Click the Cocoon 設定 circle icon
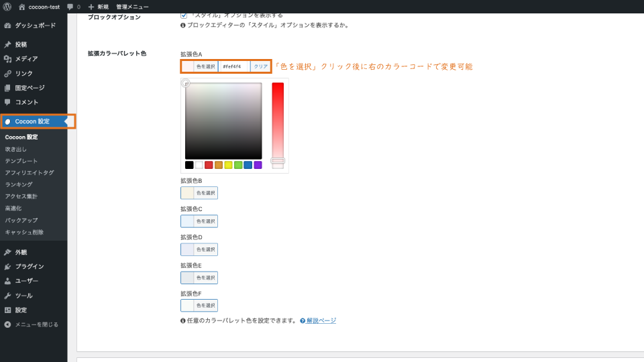 click(x=7, y=121)
